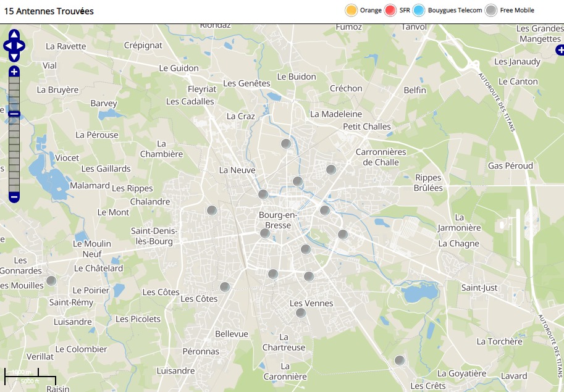Viewport: 564px width, 392px height.
Task: Pan the map down with the south arrow
Action: tap(14, 57)
